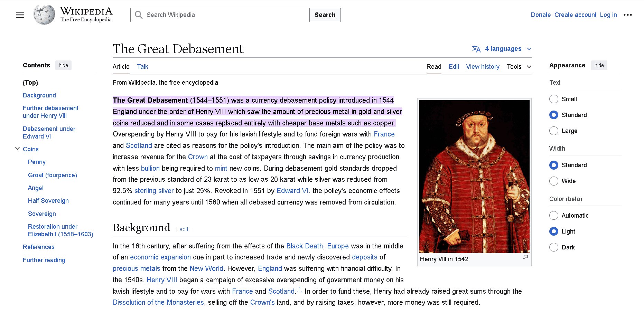Hide the Contents sidebar

click(x=63, y=65)
